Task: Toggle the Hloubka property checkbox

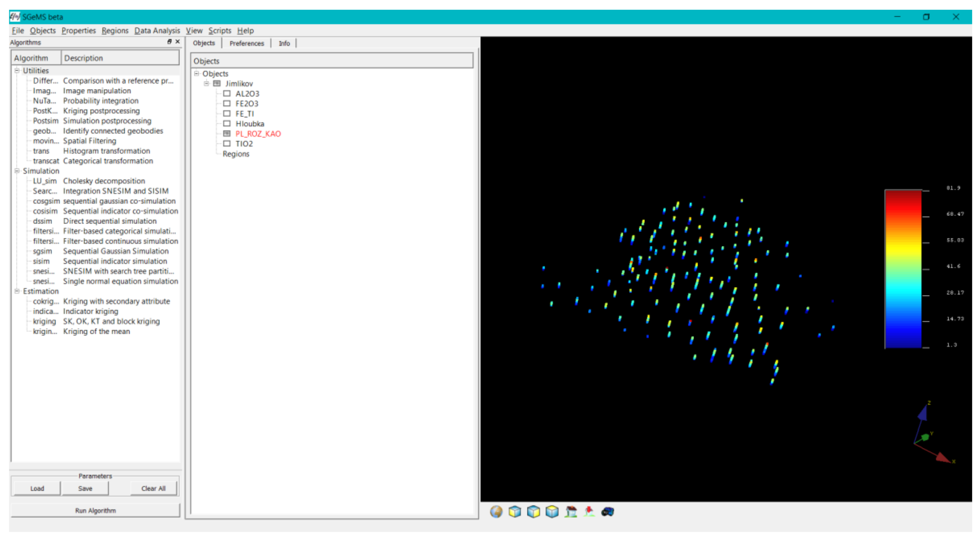Action: [227, 123]
